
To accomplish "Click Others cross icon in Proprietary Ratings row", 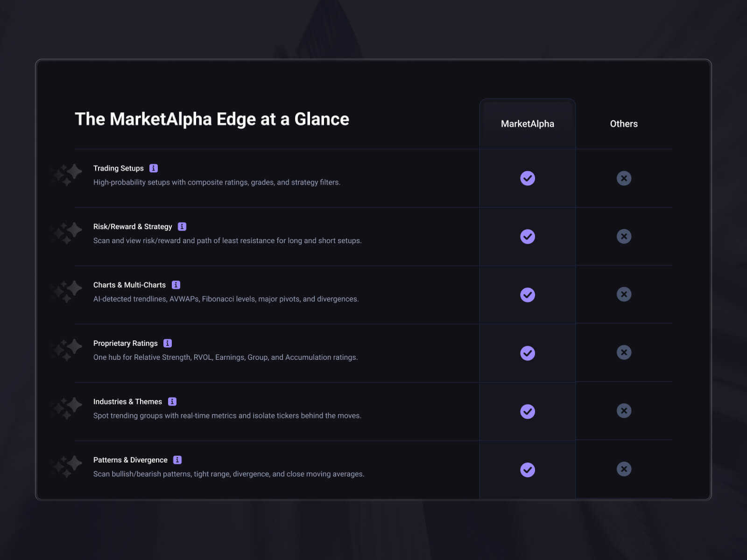I will tap(624, 352).
